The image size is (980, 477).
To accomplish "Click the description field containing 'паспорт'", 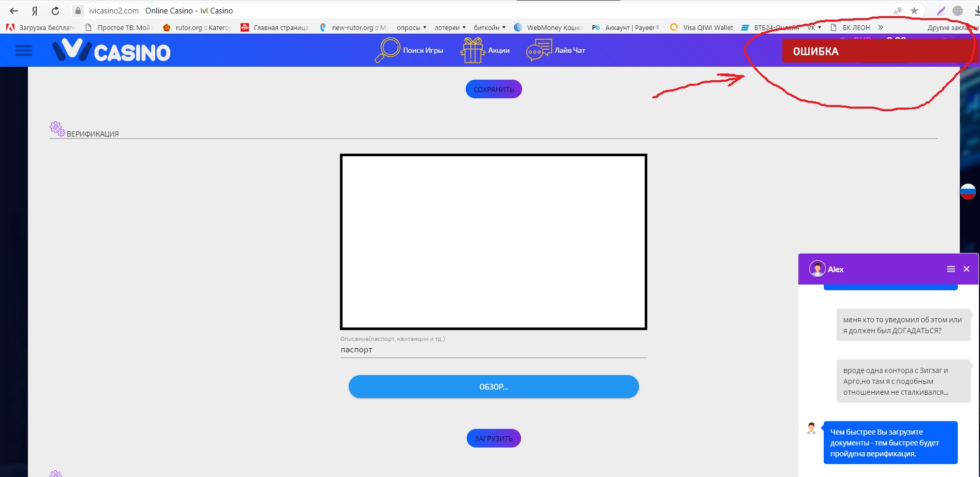I will point(494,350).
